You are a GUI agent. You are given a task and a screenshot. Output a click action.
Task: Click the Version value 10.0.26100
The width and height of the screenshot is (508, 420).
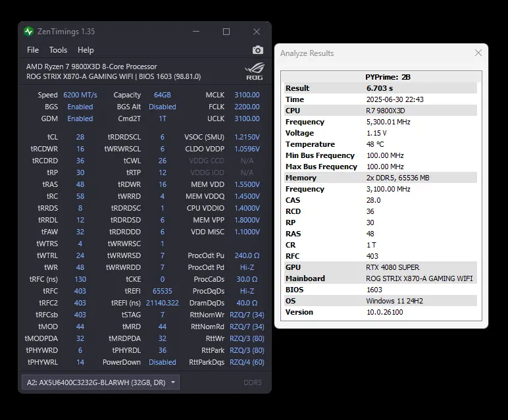click(384, 312)
